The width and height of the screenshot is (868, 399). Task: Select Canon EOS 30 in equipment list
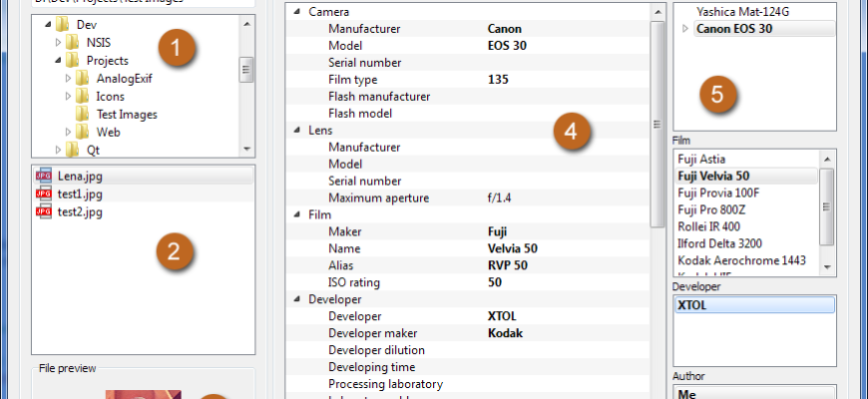tap(734, 29)
